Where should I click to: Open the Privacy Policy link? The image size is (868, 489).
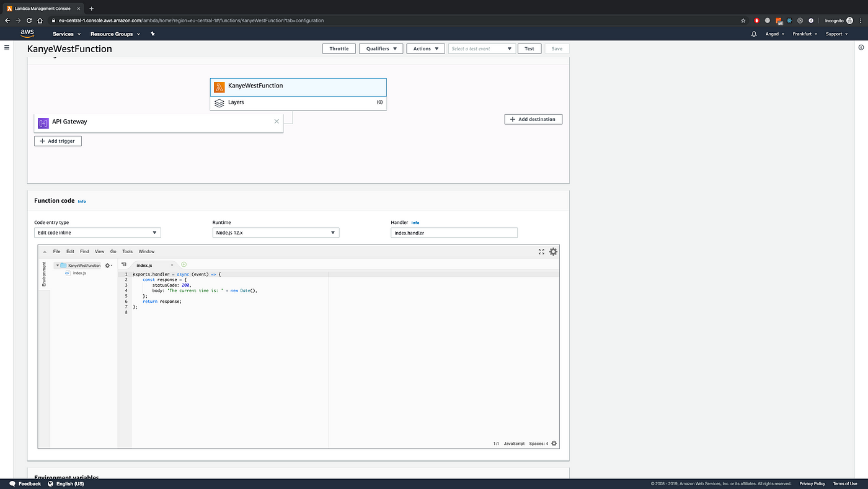pyautogui.click(x=812, y=484)
